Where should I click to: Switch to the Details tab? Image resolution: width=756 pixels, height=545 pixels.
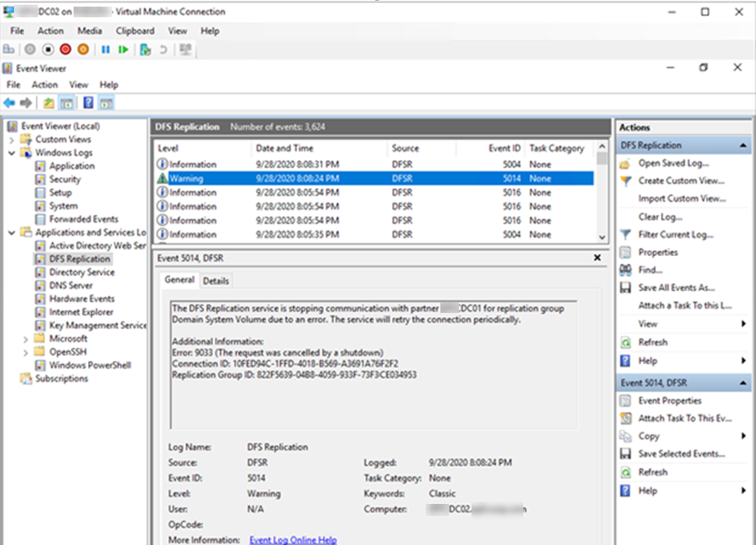[216, 280]
